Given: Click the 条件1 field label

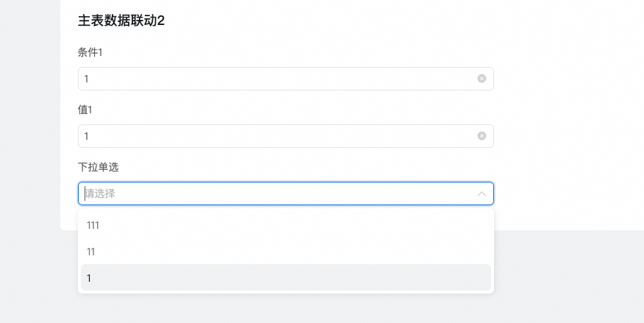Looking at the screenshot, I should [90, 52].
